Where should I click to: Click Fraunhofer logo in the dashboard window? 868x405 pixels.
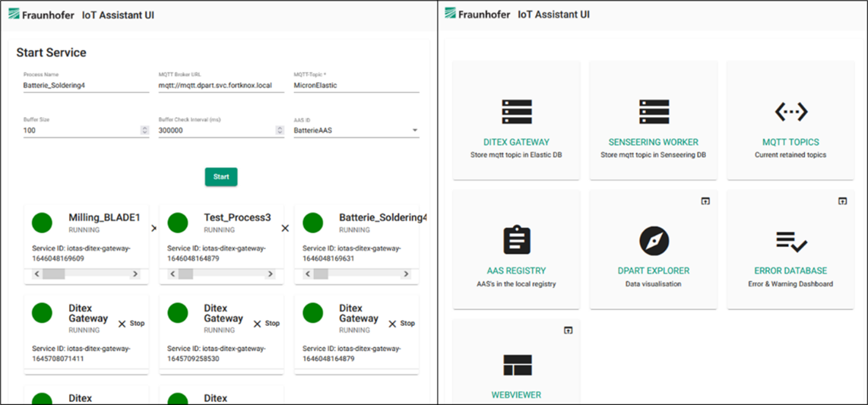coord(477,14)
